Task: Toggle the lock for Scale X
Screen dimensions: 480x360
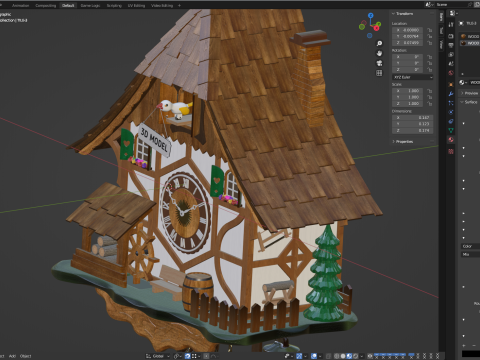Action: (429, 91)
